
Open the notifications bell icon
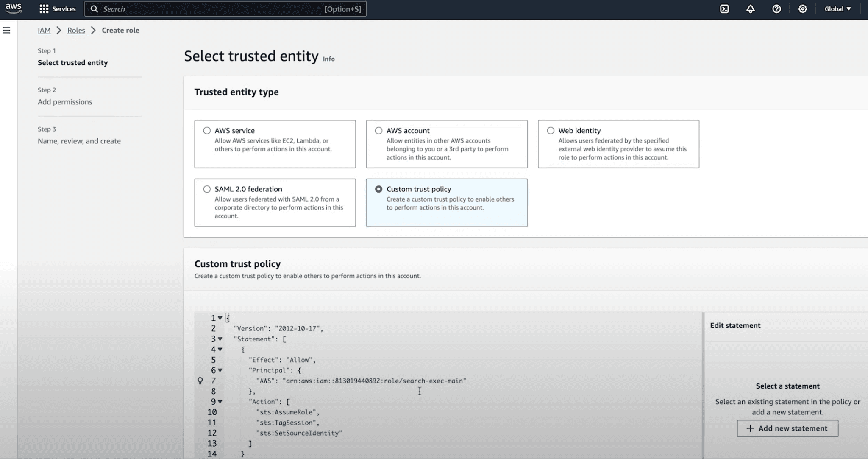coord(750,9)
